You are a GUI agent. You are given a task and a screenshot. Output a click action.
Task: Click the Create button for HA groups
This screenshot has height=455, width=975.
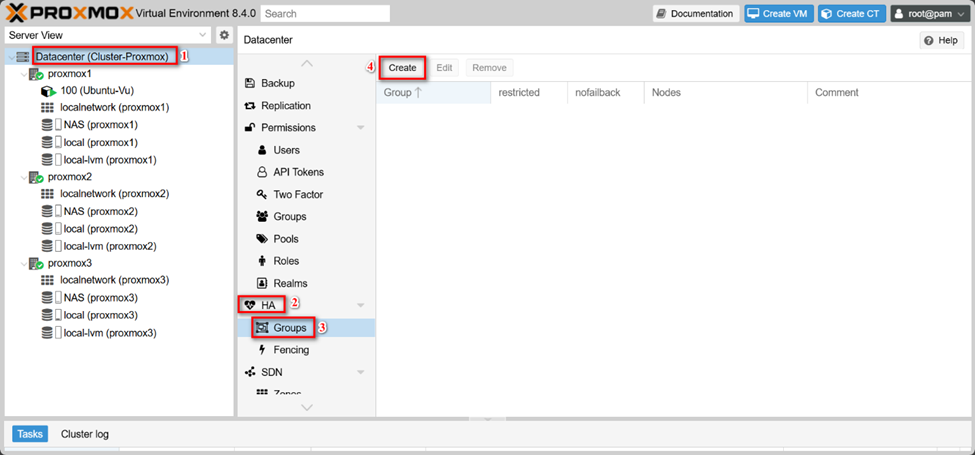[402, 68]
